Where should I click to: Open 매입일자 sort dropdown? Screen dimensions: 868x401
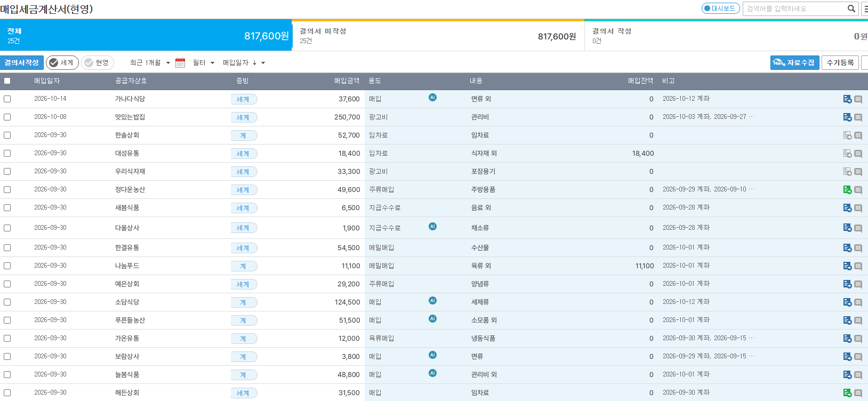tap(244, 63)
